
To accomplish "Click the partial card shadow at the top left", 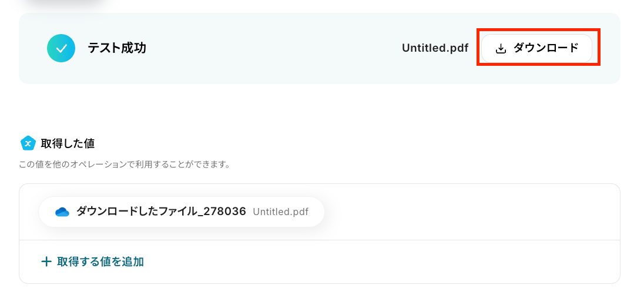I will [65, 5].
